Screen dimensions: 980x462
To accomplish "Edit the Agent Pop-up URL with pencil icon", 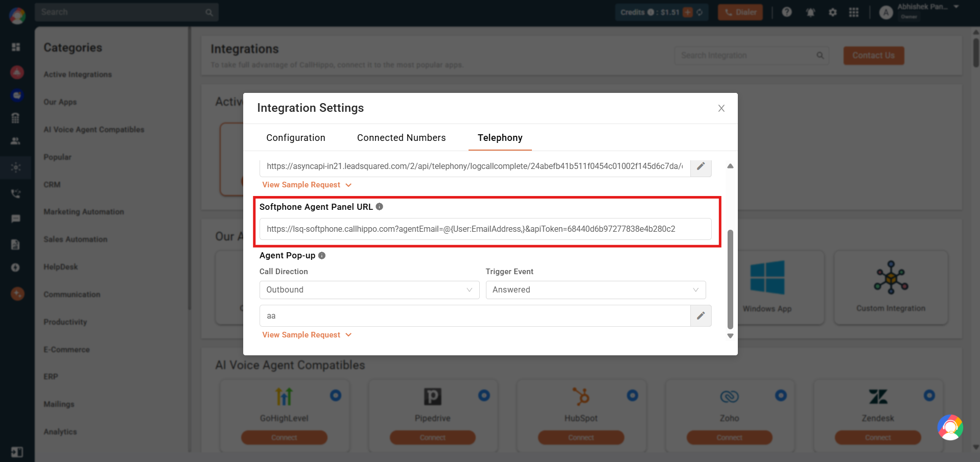I will click(x=701, y=316).
